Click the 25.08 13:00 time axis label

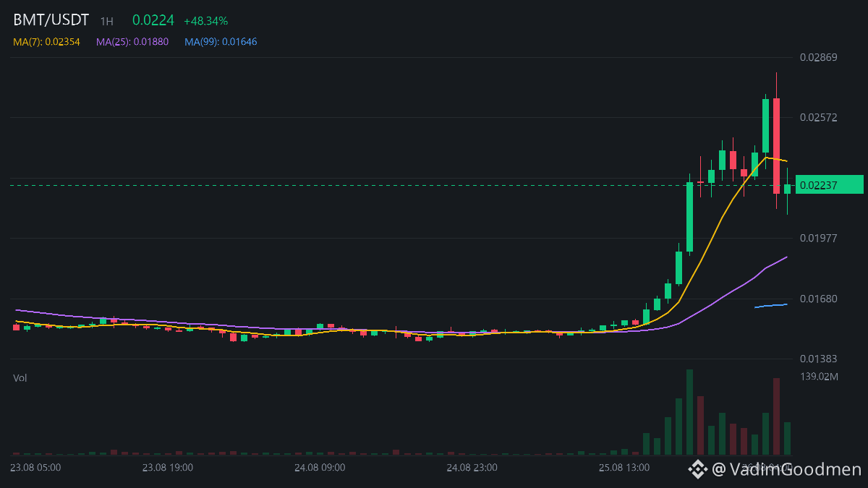coord(624,468)
